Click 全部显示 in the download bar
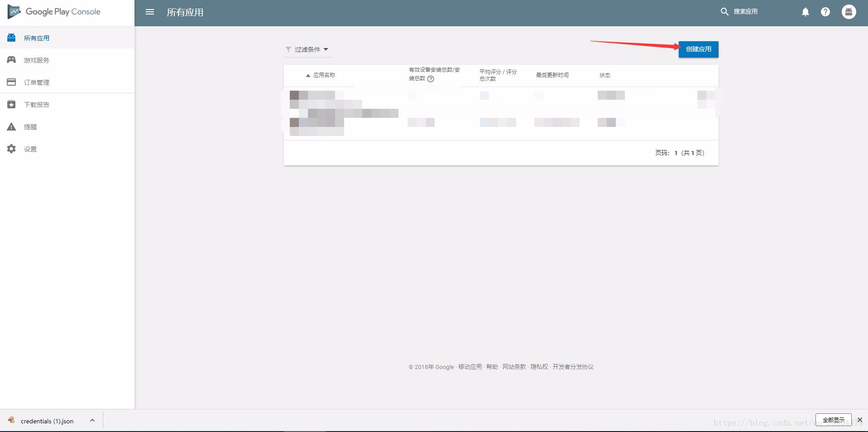This screenshot has height=432, width=868. click(834, 420)
